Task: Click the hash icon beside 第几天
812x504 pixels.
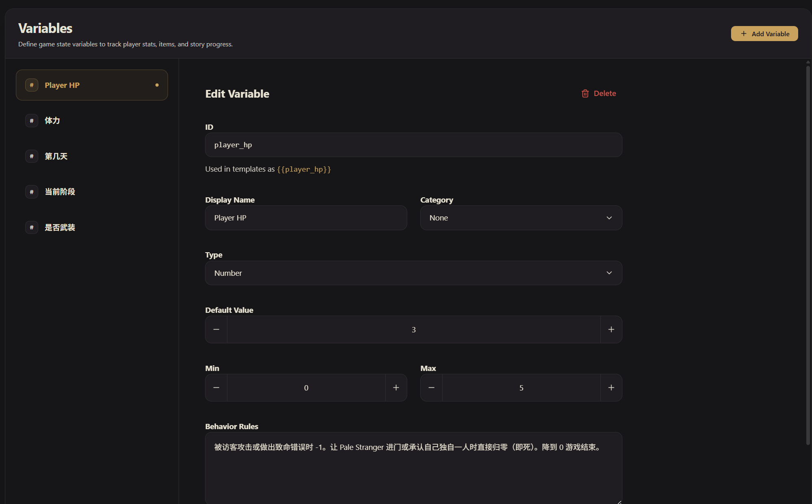Action: pos(32,156)
